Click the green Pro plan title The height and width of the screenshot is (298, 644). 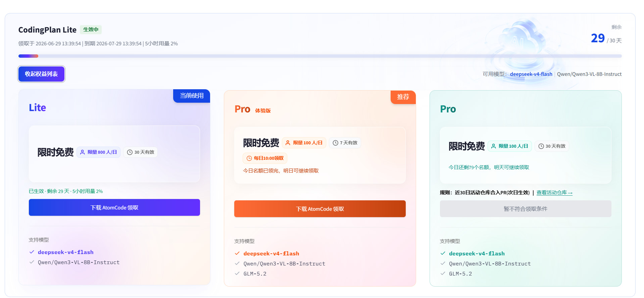pyautogui.click(x=448, y=109)
